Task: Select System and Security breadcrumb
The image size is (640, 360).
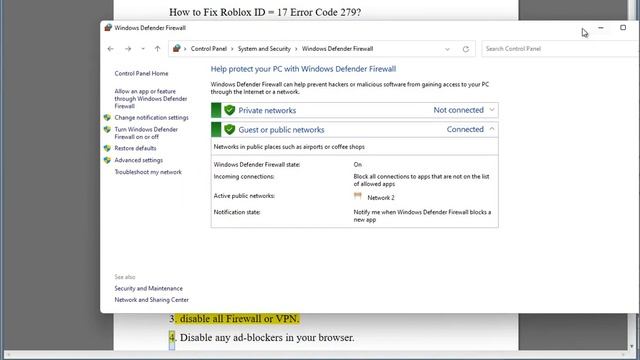Action: tap(264, 49)
